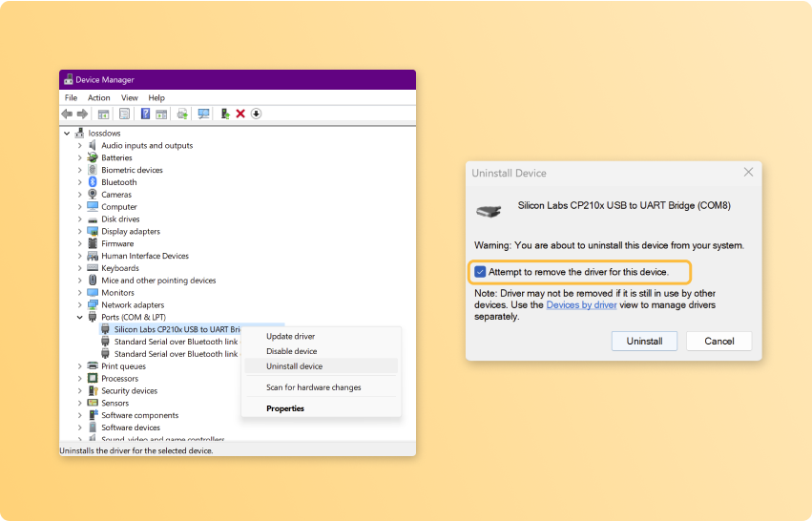Choose Uninstall device from context menu
Viewport: 812px width, 521px height.
(x=321, y=366)
